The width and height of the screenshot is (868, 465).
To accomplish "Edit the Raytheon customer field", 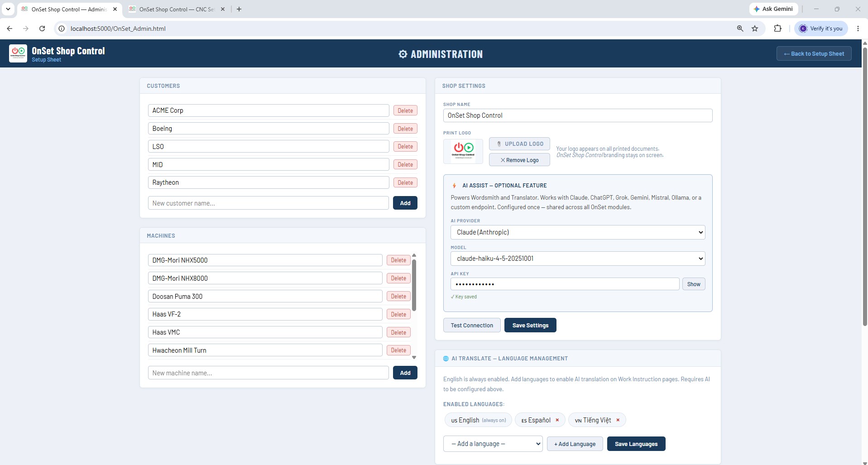I will point(268,182).
